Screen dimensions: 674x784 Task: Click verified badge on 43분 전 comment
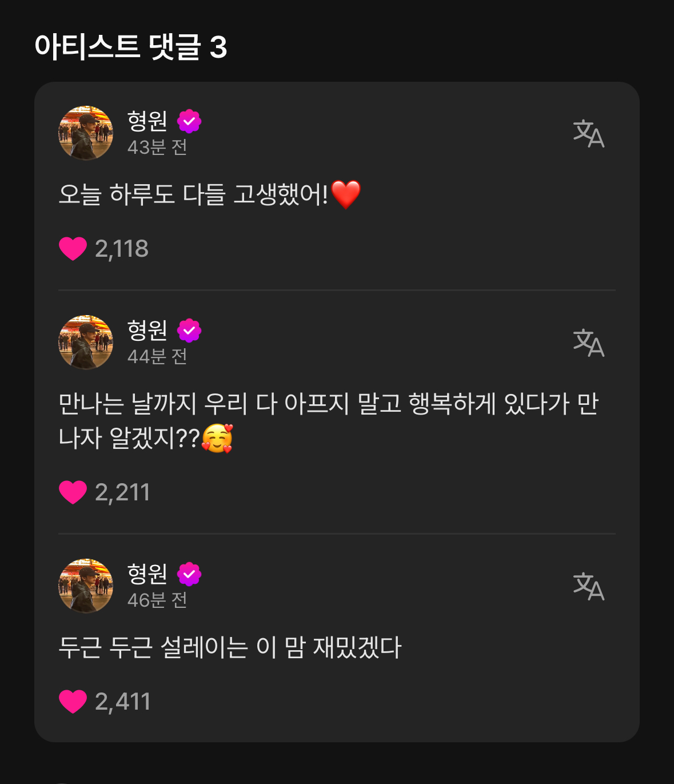(189, 121)
